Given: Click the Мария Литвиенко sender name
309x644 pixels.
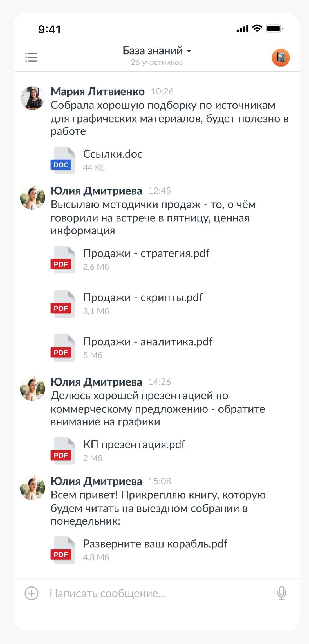Looking at the screenshot, I should [x=97, y=91].
